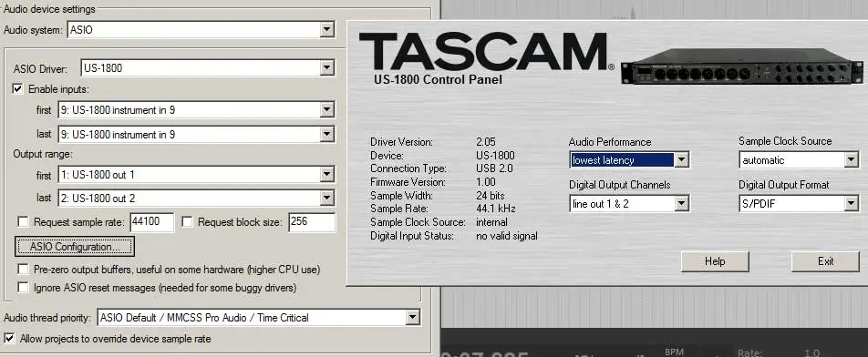Uncheck the Enable inputs checkbox

[17, 88]
